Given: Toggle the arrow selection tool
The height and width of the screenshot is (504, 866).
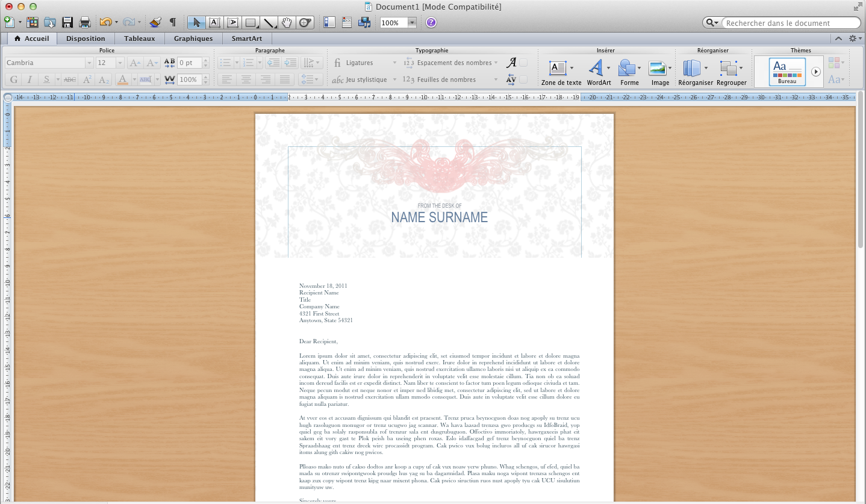Looking at the screenshot, I should pos(196,23).
